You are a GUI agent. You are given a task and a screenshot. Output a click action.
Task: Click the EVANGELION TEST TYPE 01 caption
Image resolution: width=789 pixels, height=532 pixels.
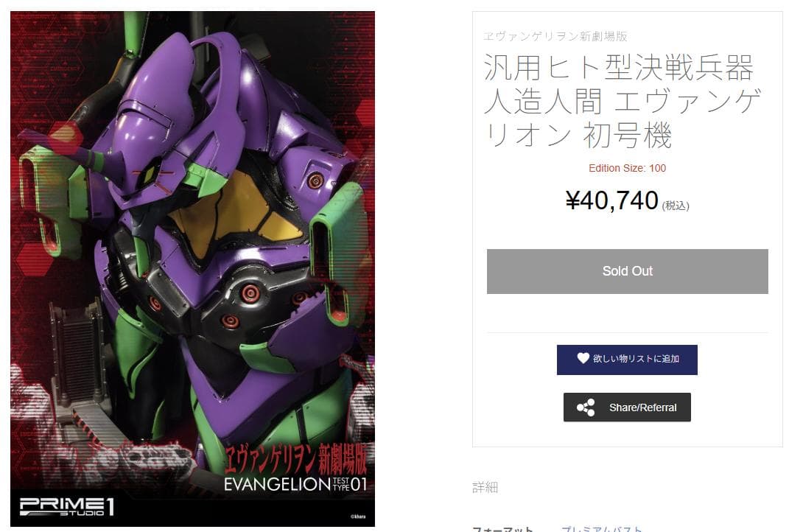[x=295, y=484]
